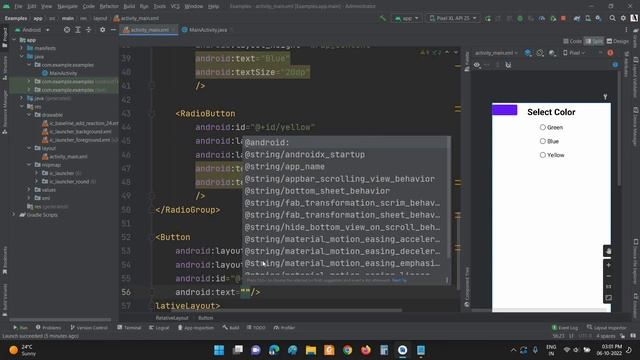The image size is (640, 360).
Task: Click Expand All icon in Project panel
Action: (78, 30)
